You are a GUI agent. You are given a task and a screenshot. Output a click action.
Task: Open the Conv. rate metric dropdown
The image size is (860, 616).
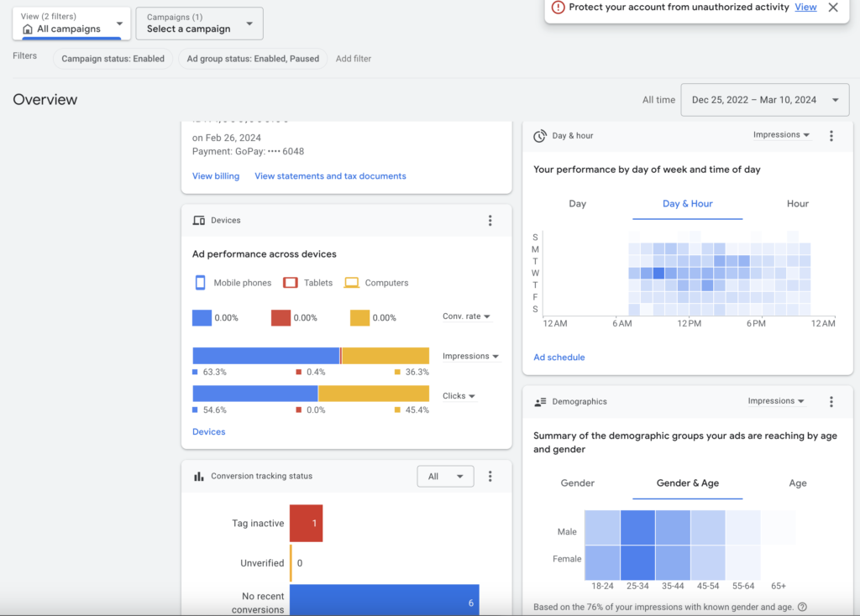point(468,317)
